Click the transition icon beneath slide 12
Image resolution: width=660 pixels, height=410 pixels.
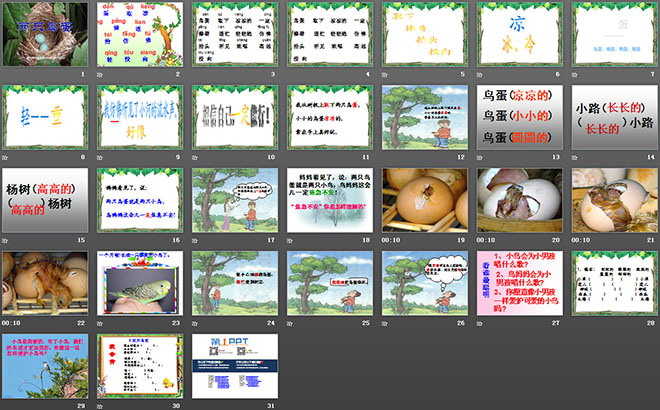pos(386,157)
